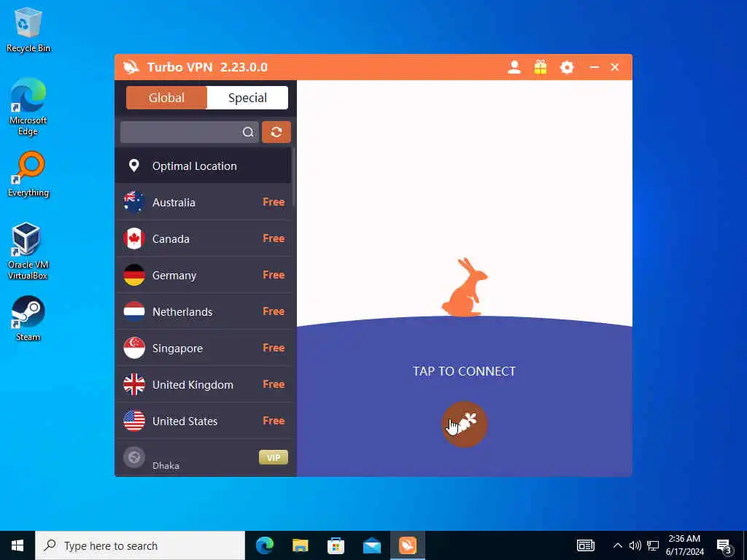
Task: Open File Explorer from the taskbar
Action: coord(300,545)
